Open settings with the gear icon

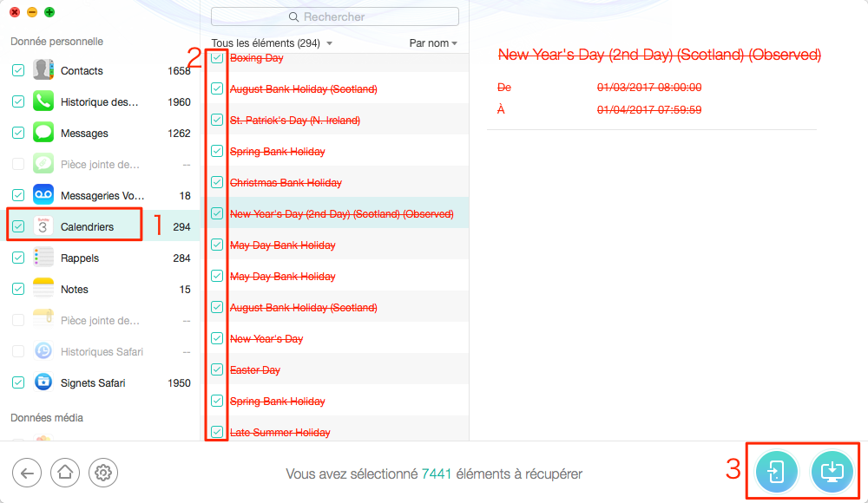point(103,474)
